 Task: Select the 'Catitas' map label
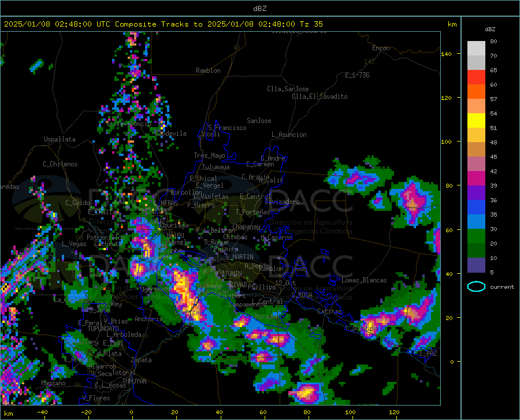pos(329,311)
